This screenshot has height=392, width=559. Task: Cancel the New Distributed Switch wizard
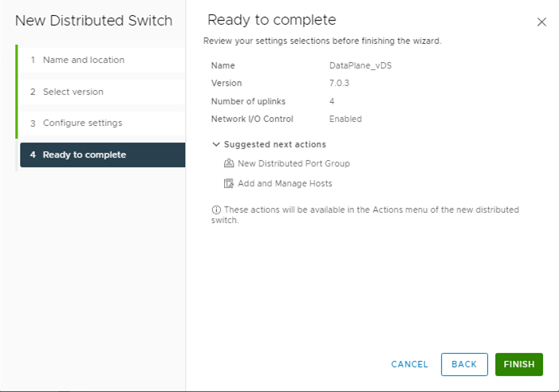[x=410, y=364]
